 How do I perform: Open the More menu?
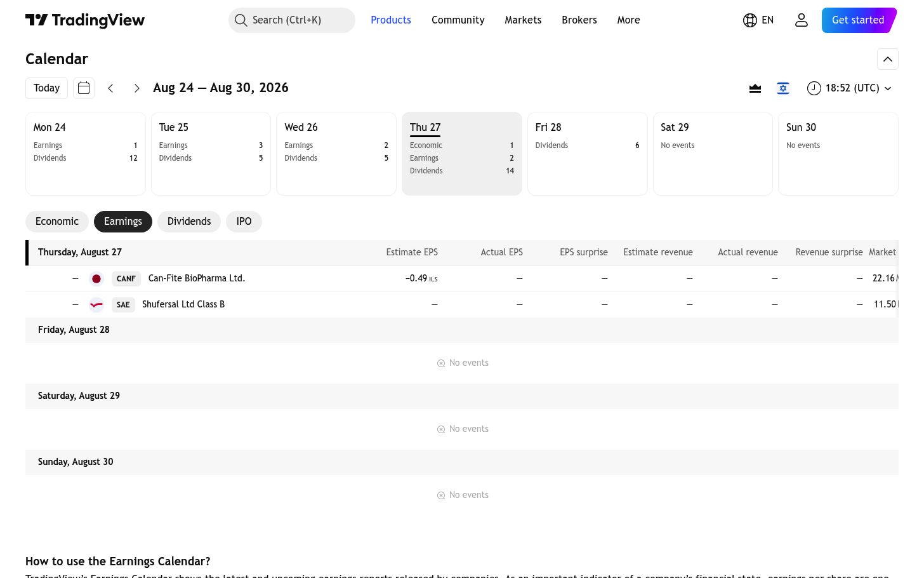pyautogui.click(x=629, y=20)
